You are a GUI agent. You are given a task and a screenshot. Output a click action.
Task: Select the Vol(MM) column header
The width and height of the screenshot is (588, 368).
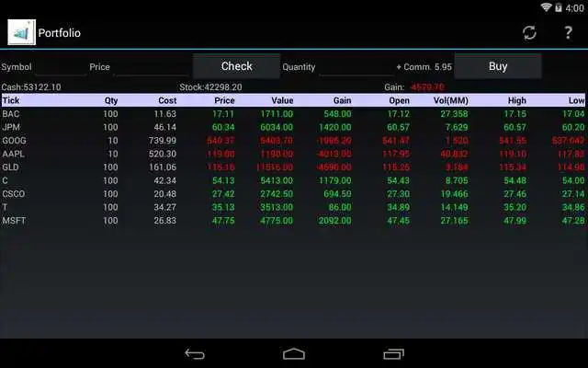[x=451, y=100]
